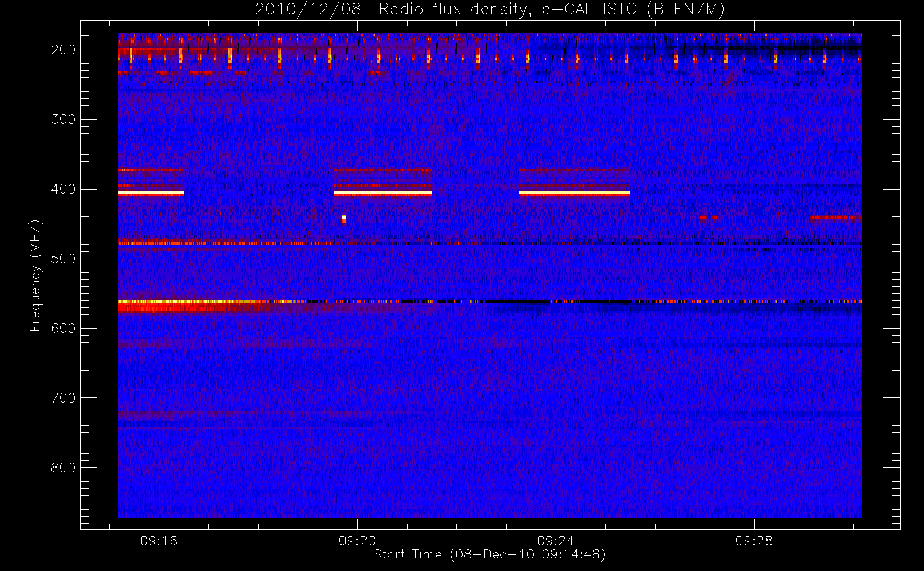Click the short red segment near 440 MHz at 09:29

835,218
